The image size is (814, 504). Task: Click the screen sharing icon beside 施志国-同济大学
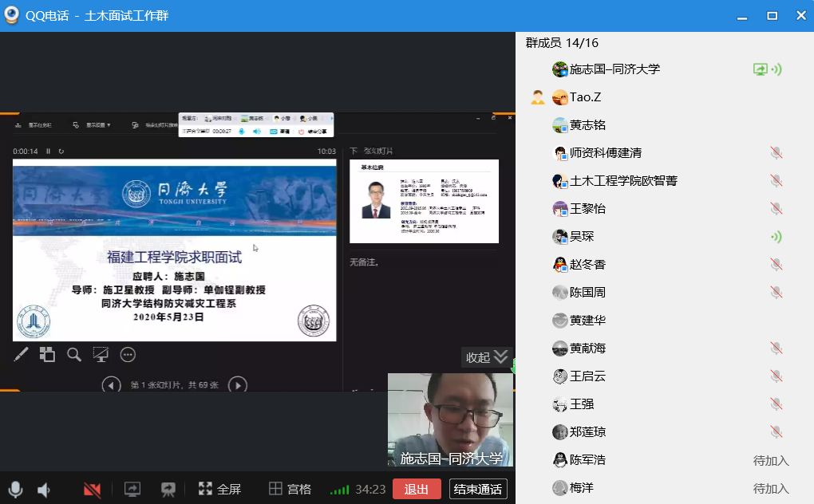point(761,69)
